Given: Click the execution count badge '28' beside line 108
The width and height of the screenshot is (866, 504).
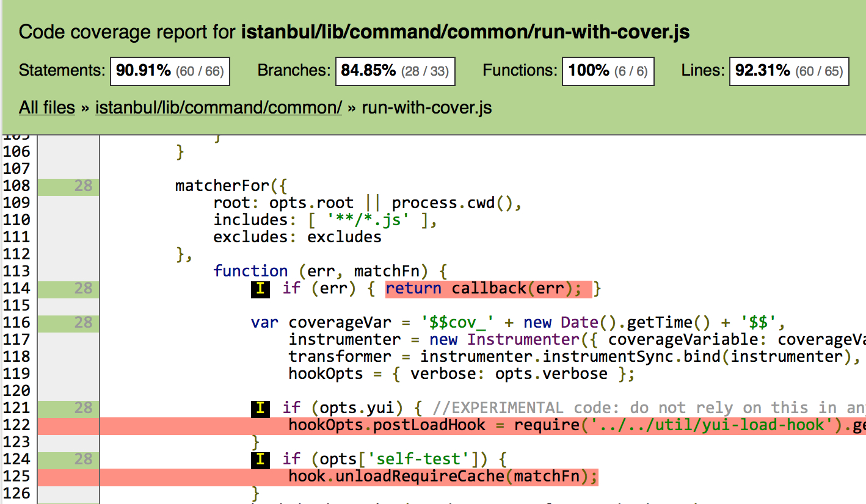Looking at the screenshot, I should point(85,185).
